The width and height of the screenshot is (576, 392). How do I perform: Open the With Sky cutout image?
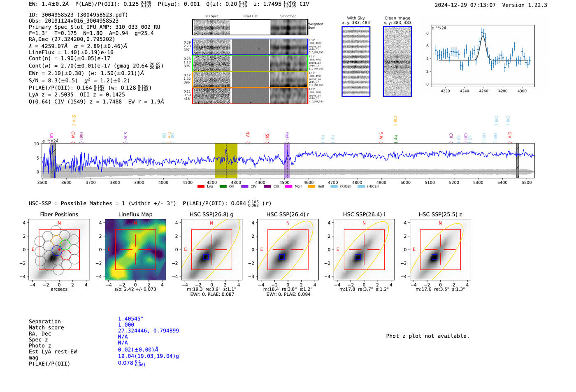(x=356, y=61)
